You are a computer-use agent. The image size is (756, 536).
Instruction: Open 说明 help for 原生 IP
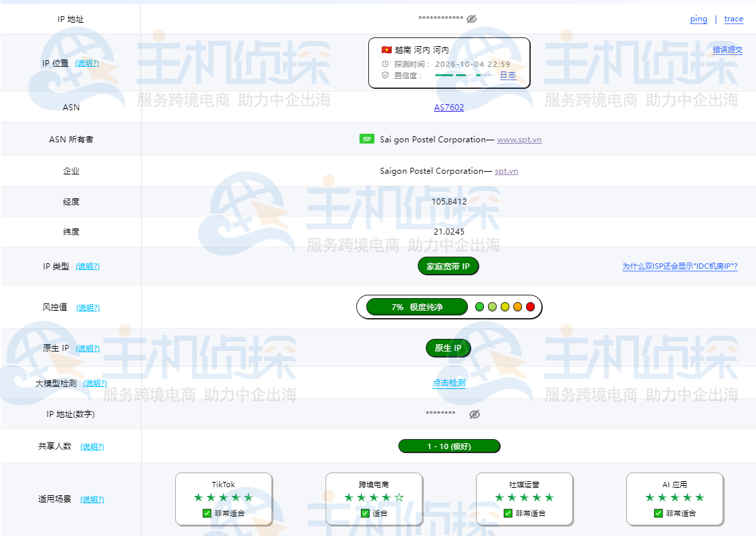pyautogui.click(x=88, y=348)
